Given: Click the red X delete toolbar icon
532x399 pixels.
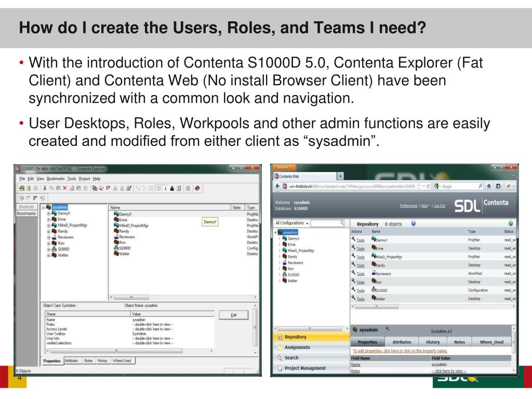Looking at the screenshot, I should point(65,188).
